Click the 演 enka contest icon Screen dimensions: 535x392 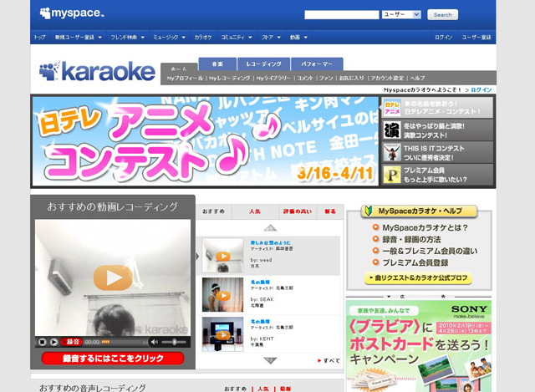pyautogui.click(x=392, y=130)
